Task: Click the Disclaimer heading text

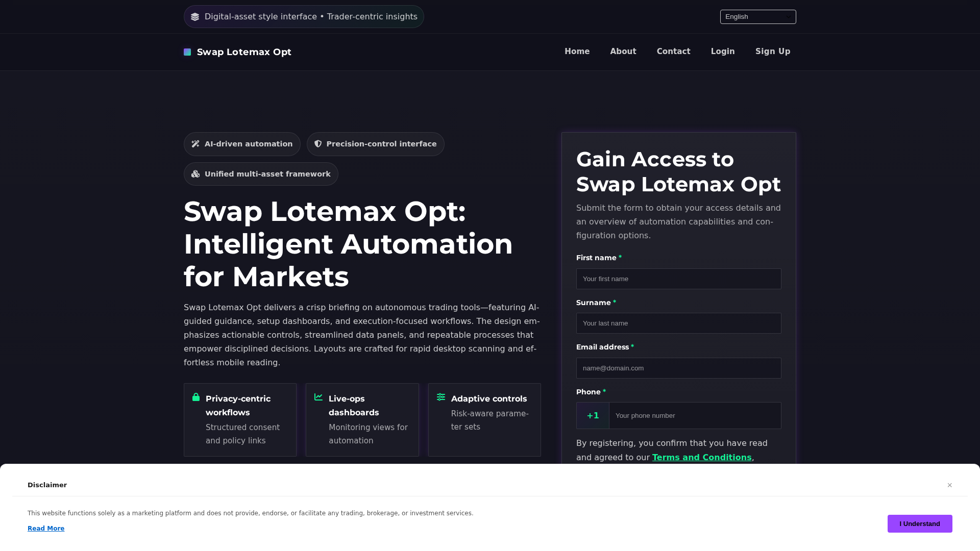Action: (47, 485)
